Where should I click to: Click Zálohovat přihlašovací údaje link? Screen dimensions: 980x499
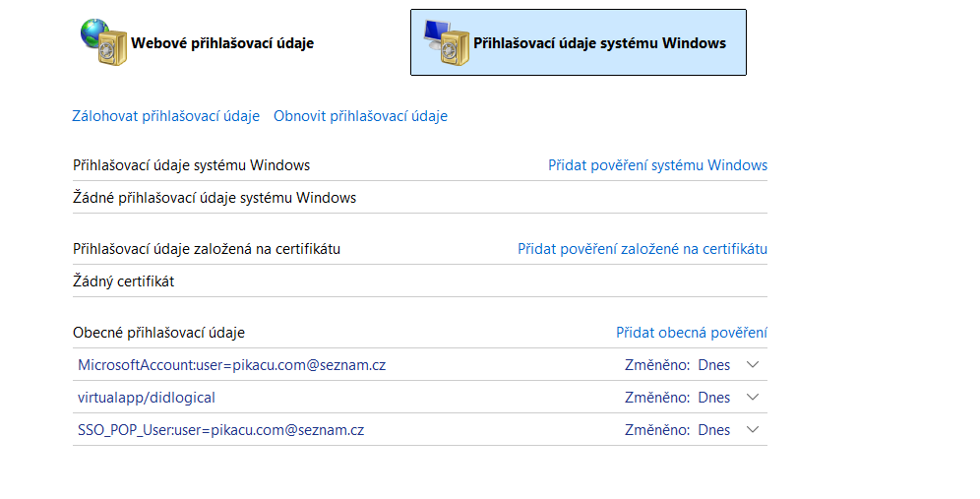[x=165, y=116]
